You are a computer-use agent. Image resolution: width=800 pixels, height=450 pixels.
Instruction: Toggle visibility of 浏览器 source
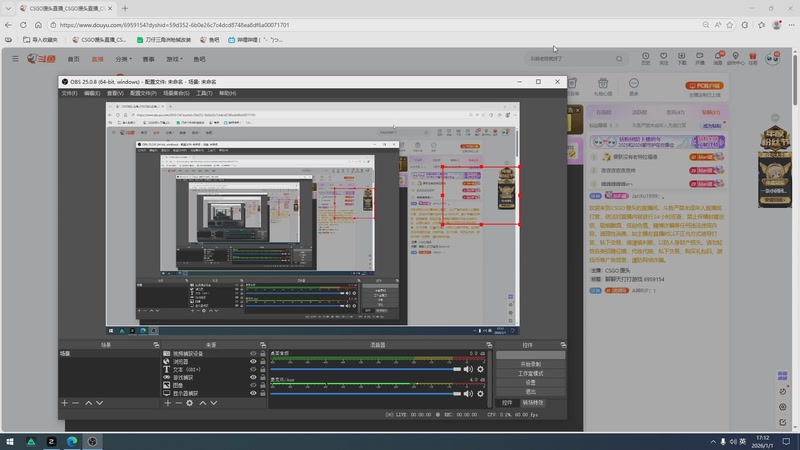pyautogui.click(x=253, y=362)
